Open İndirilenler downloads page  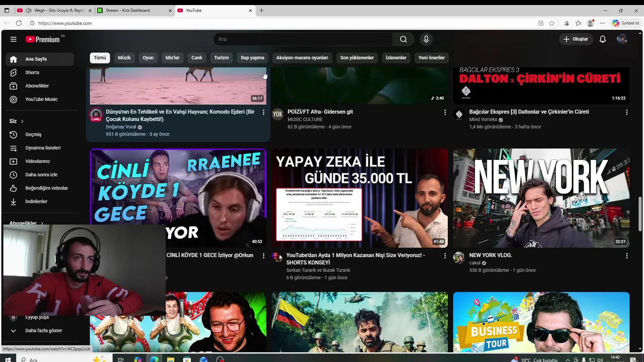click(40, 201)
